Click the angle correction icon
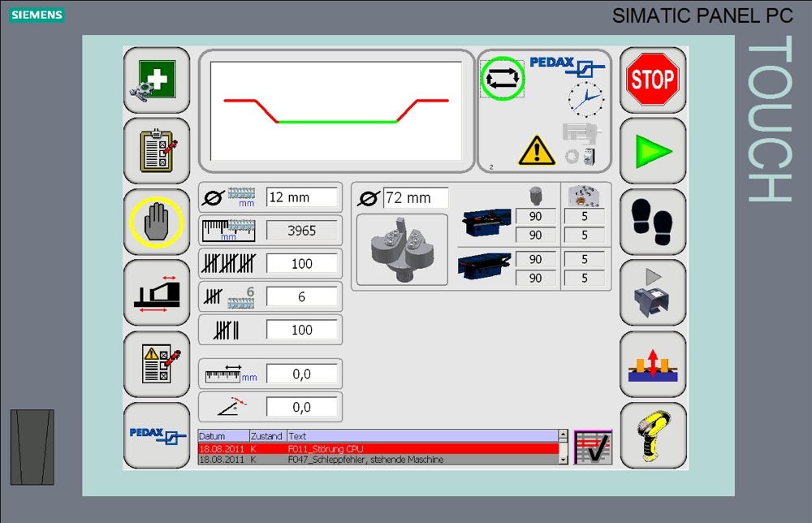 [232, 407]
